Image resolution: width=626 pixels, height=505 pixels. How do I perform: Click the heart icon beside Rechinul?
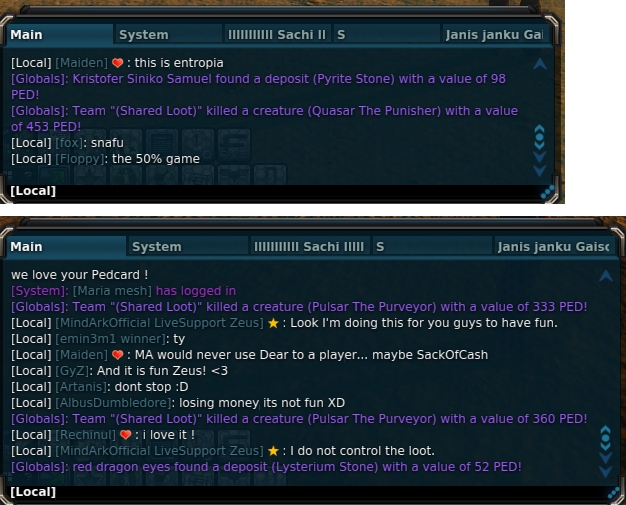[125, 435]
